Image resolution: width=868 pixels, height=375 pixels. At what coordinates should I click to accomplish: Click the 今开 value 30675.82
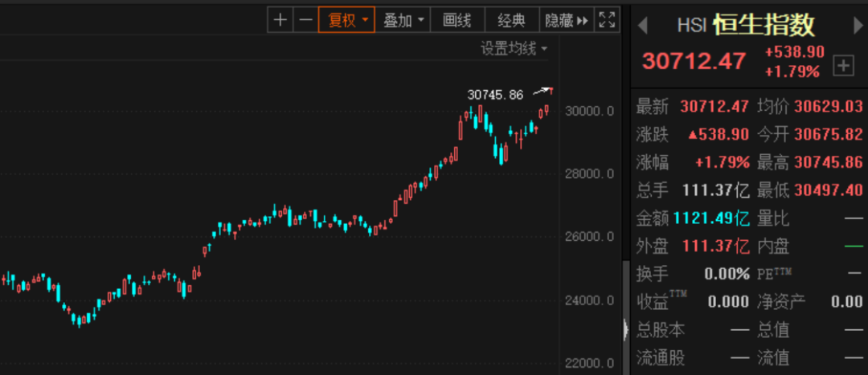pos(829,134)
